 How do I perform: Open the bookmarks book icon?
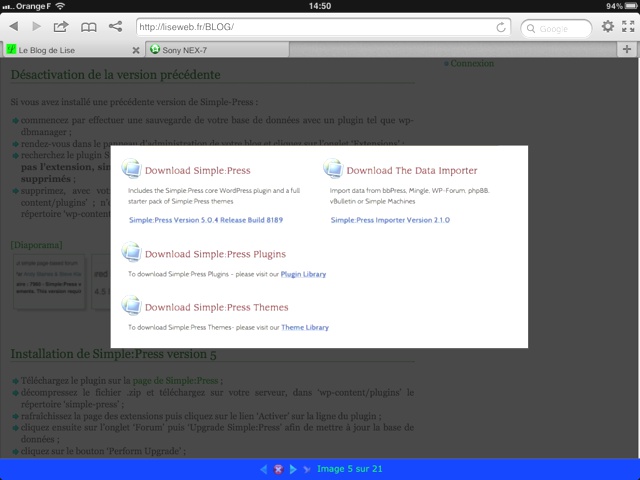[89, 27]
